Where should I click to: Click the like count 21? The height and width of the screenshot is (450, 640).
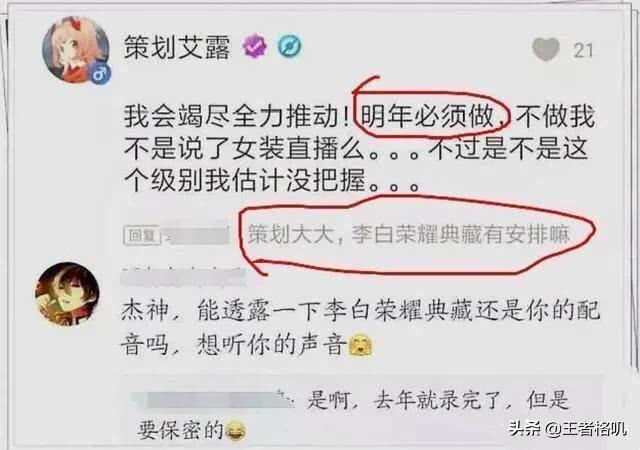[x=583, y=51]
